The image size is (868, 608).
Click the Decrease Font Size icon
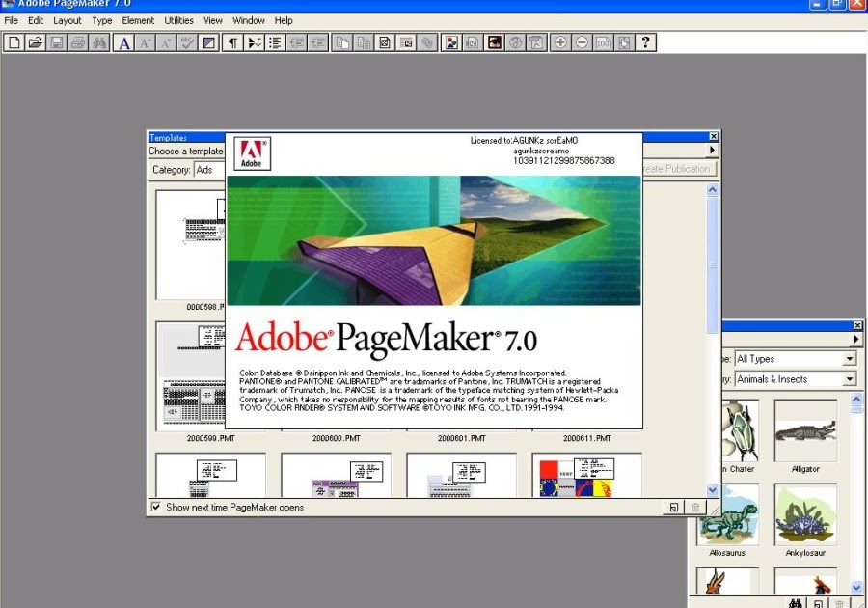click(166, 42)
